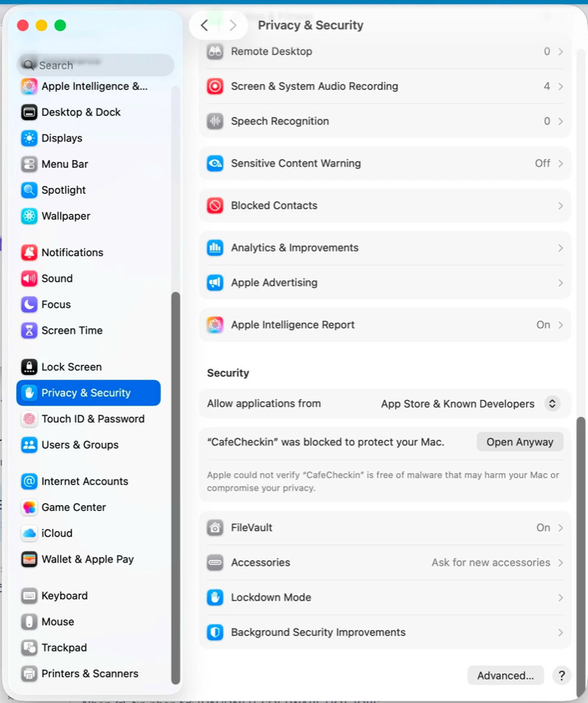Click the Game Center icon
Viewport: 588px width, 703px height.
[x=29, y=507]
